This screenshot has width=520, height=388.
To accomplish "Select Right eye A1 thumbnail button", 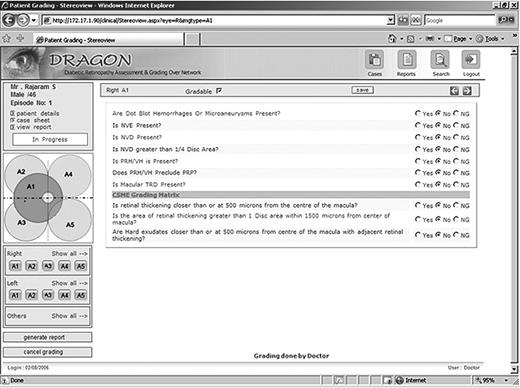I will point(15,266).
